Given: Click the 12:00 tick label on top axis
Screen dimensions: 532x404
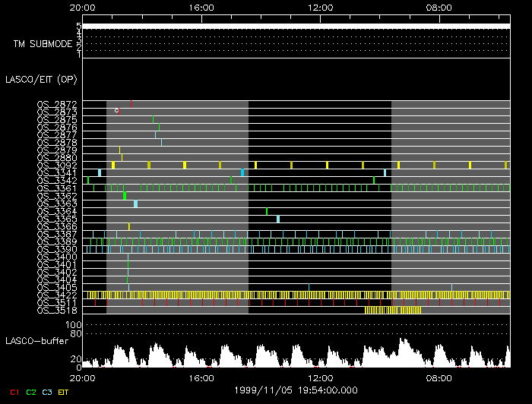Looking at the screenshot, I should [x=320, y=8].
